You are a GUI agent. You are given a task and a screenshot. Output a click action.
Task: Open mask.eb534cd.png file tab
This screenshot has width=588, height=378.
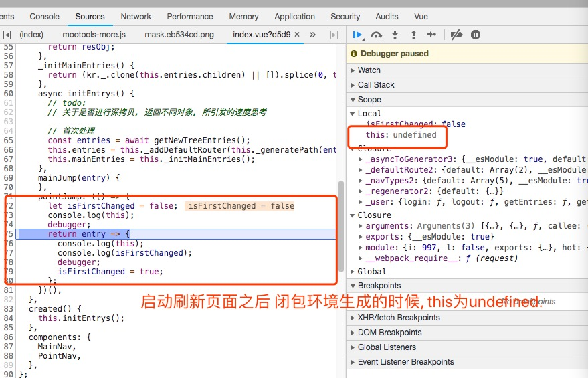tap(179, 35)
